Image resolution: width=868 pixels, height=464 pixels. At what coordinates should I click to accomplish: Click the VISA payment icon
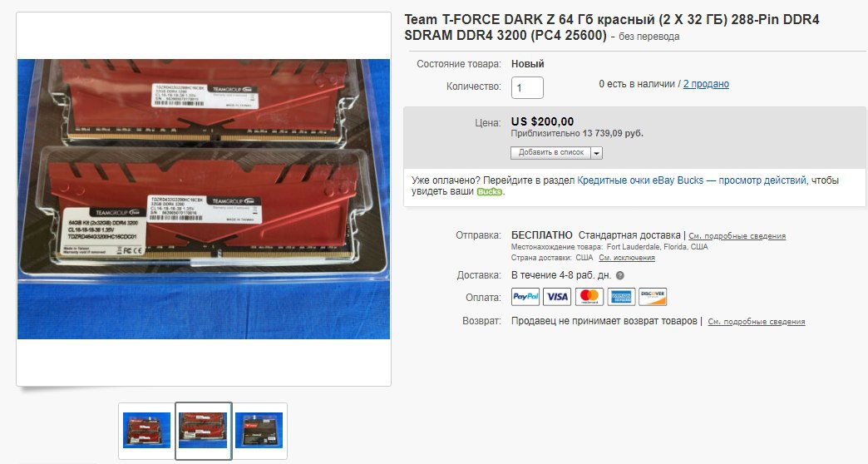pyautogui.click(x=557, y=297)
